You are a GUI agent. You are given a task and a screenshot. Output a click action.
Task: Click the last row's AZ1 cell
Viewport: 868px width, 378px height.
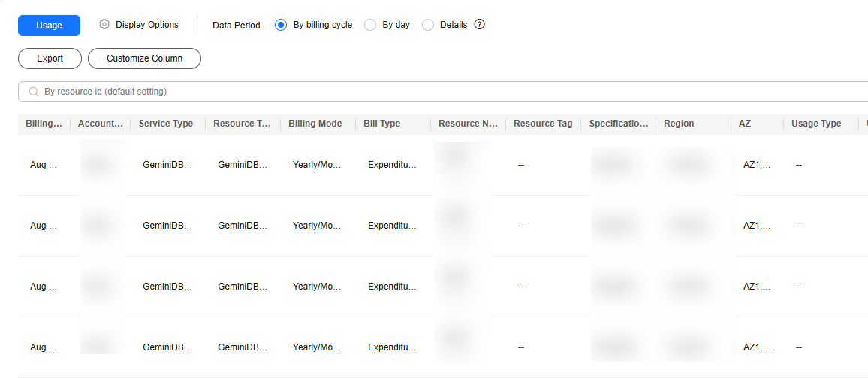(757, 347)
